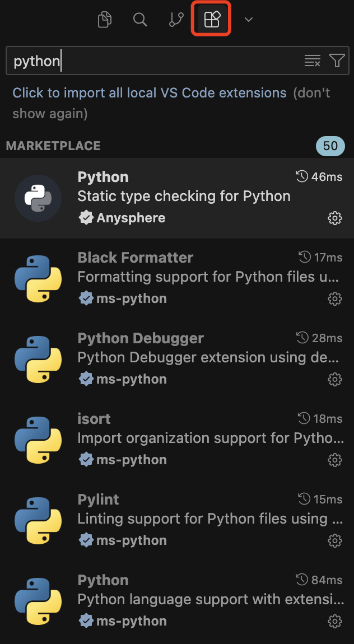Click the 17ms activation time indicator
The height and width of the screenshot is (644, 354).
[x=320, y=258]
